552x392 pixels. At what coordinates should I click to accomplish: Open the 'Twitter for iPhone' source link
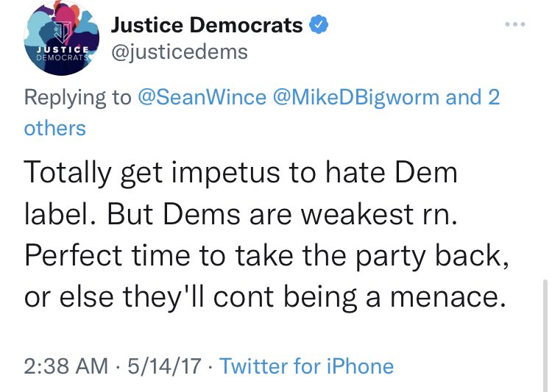(307, 366)
